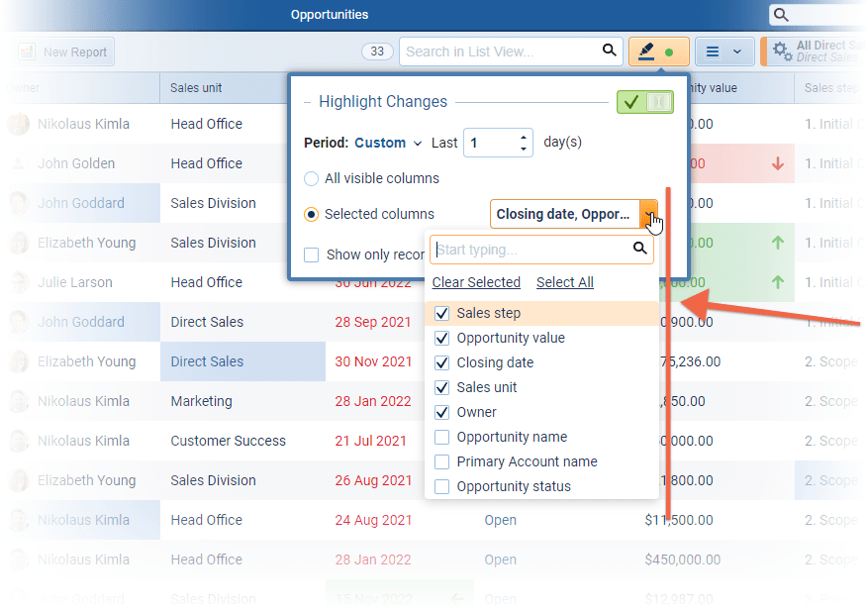Expand the Selected columns dropdown arrow
This screenshot has width=868, height=611.
pyautogui.click(x=648, y=214)
